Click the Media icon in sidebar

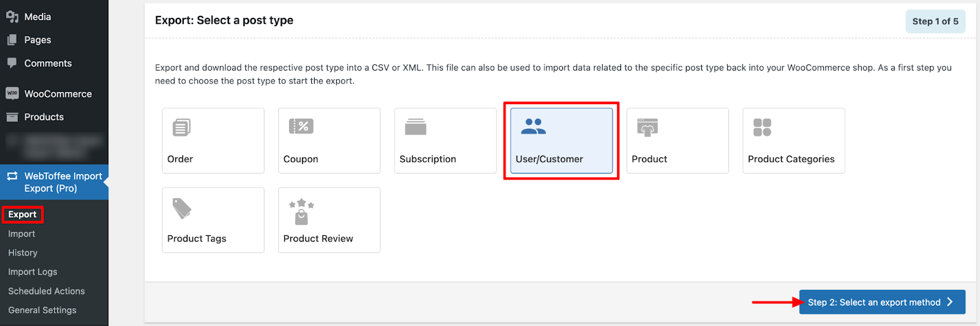click(12, 17)
